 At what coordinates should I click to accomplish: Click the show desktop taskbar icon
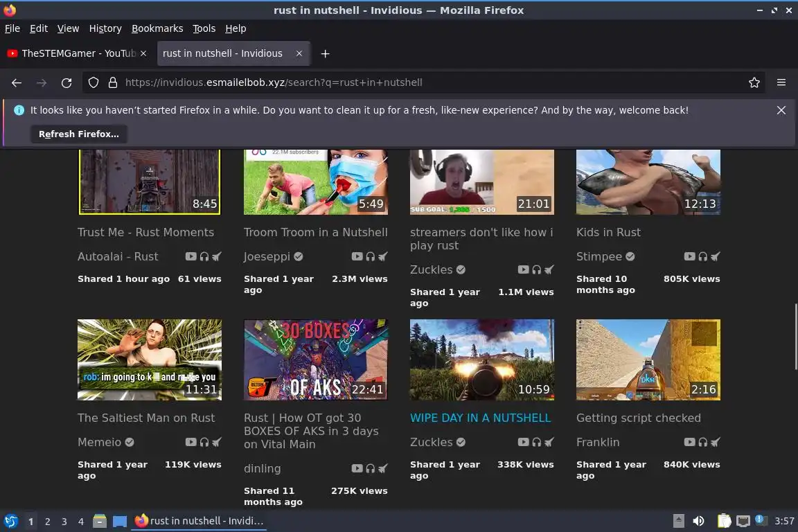120,521
